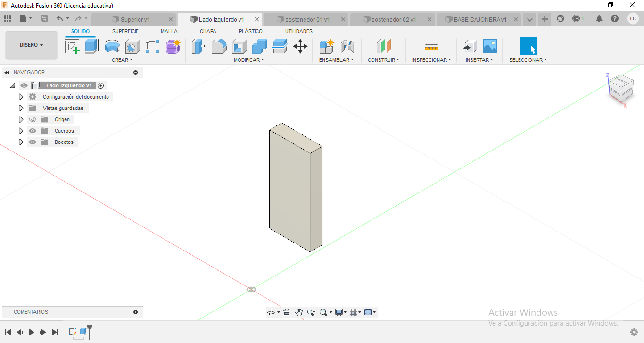The image size is (644, 343).
Task: Jump to timeline beginning
Action: pos(8,332)
